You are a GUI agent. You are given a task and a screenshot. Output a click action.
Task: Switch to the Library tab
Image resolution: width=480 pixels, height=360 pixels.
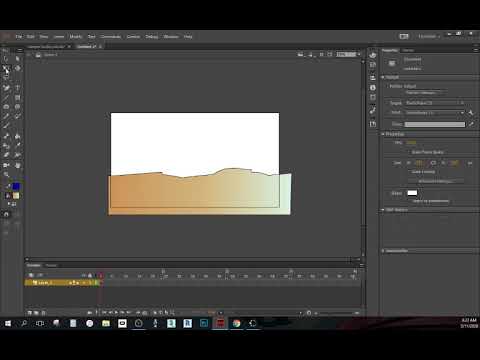tap(408, 50)
